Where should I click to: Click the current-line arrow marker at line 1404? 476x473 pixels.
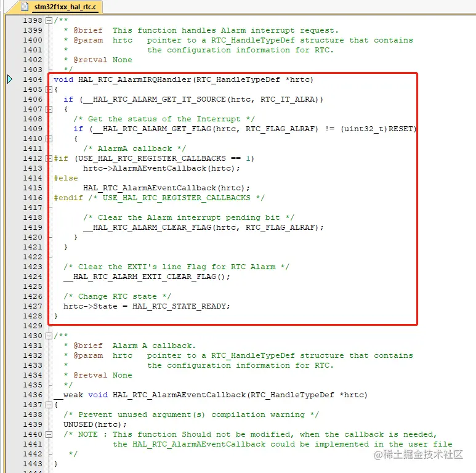pyautogui.click(x=10, y=79)
